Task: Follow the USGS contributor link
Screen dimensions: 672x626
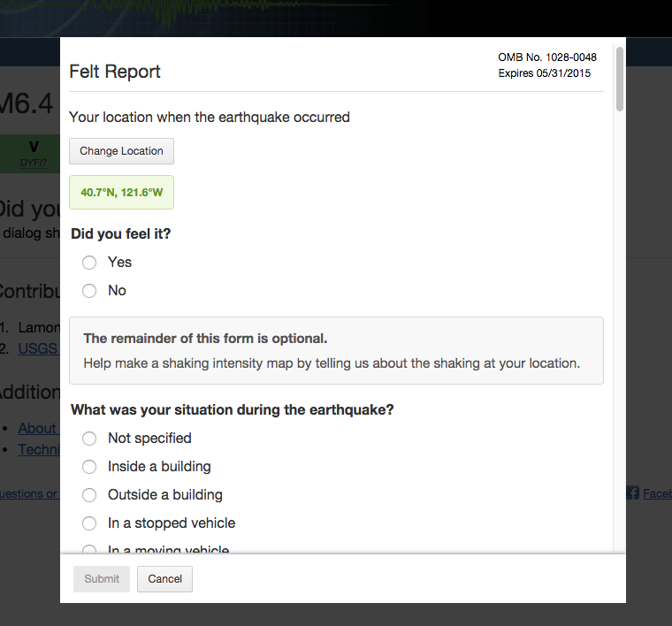Action: 38,348
